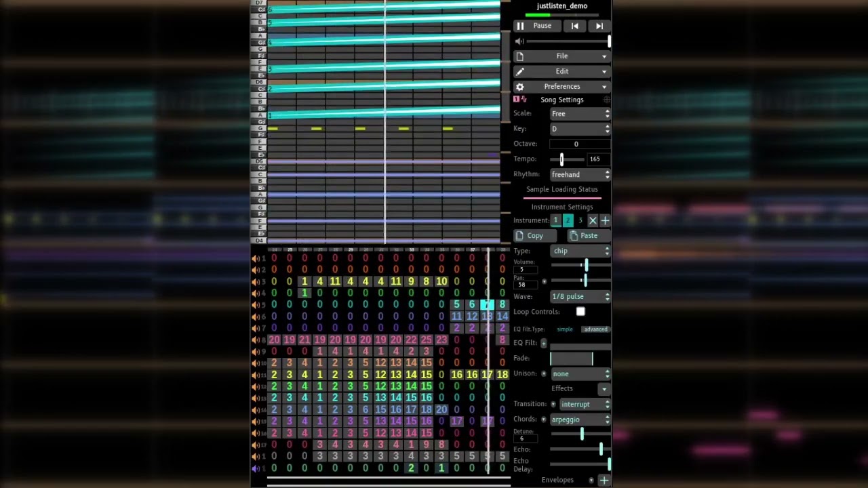Screen dimensions: 868x488
Task: Select the advanced EQ filter type
Action: 595,329
